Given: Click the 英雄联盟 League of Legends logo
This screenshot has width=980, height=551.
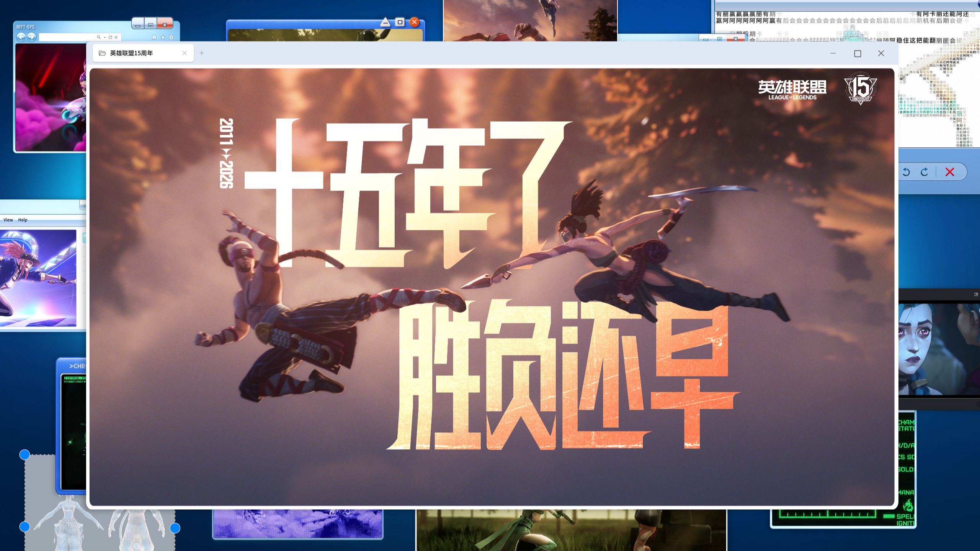Looking at the screenshot, I should 792,90.
